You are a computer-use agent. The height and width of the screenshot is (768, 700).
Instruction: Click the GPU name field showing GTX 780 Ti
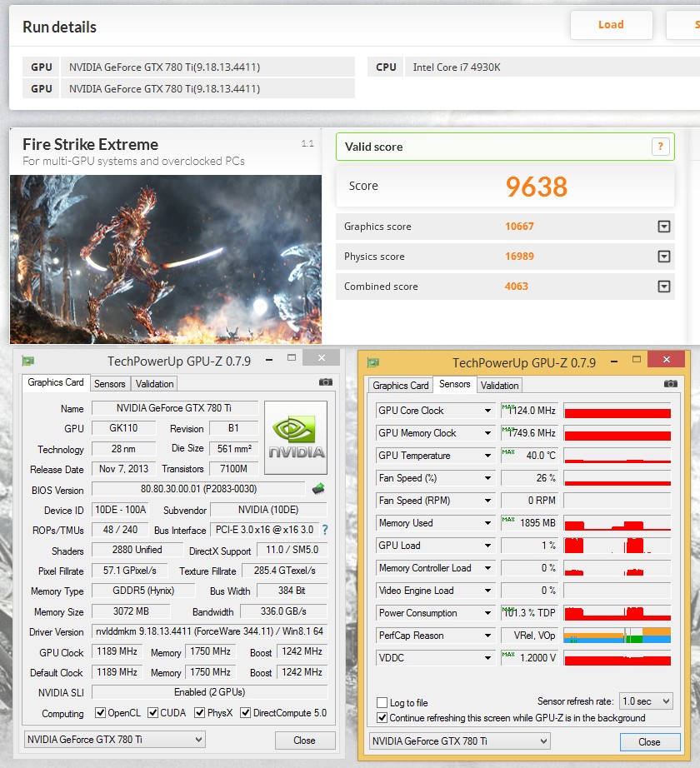[175, 408]
